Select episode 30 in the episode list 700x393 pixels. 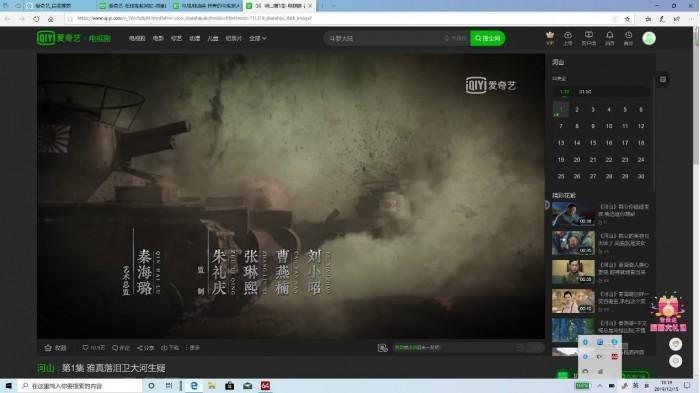tap(641, 176)
